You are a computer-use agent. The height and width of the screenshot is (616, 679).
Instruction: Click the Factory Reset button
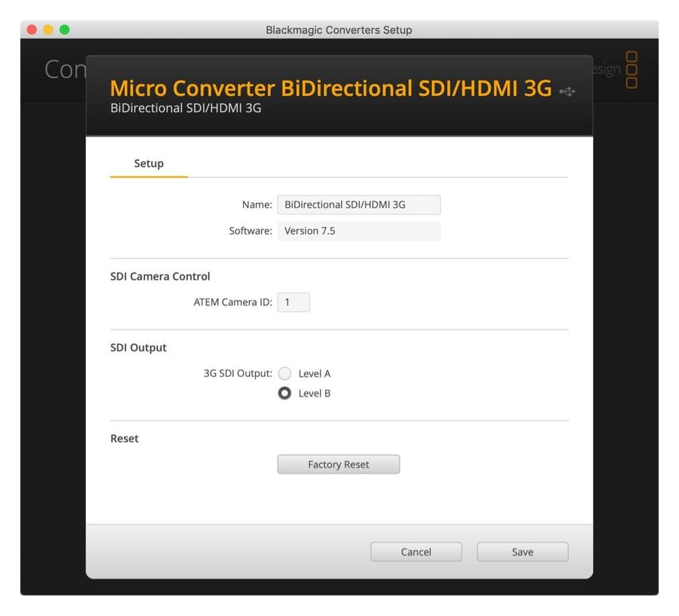(338, 465)
